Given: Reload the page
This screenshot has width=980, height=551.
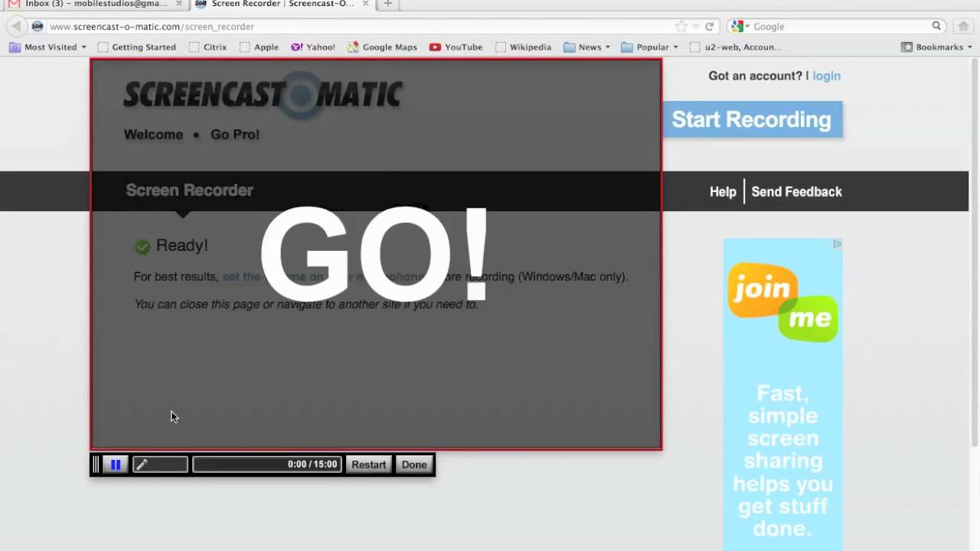Looking at the screenshot, I should [x=709, y=26].
